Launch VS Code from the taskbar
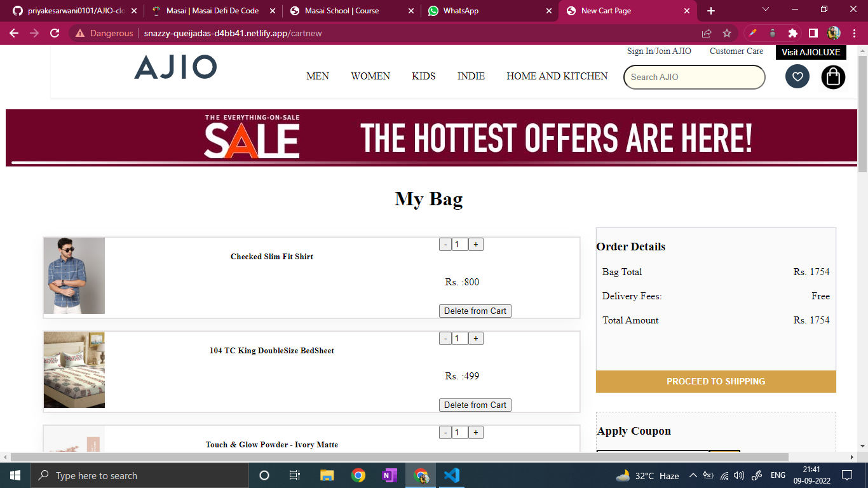This screenshot has height=488, width=868. click(452, 475)
